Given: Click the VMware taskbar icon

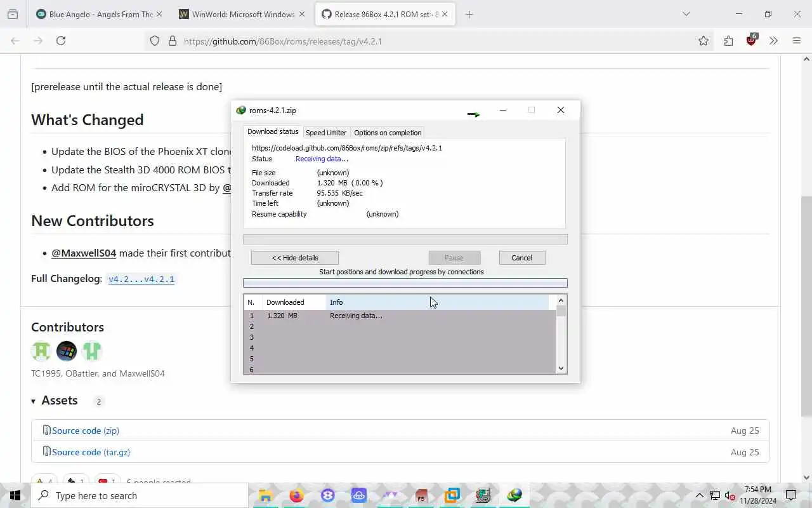Looking at the screenshot, I should coord(452,495).
